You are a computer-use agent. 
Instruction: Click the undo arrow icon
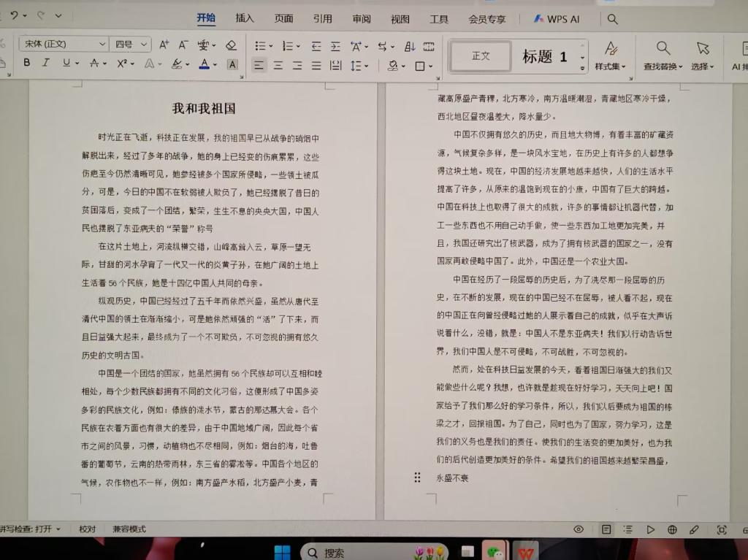(15, 15)
